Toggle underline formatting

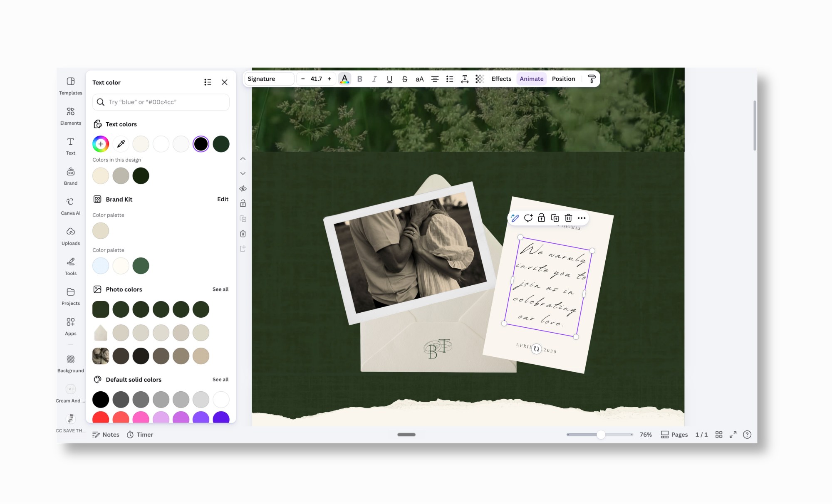click(389, 79)
